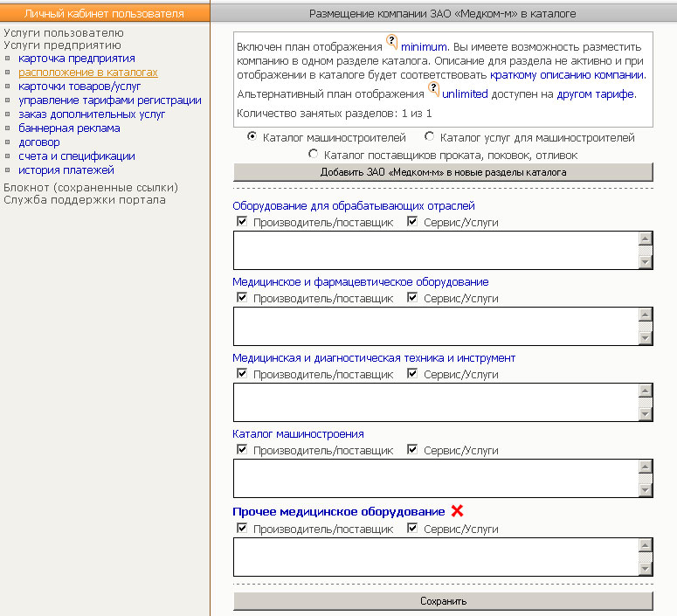Viewport: 677px width, 616px height.
Task: Open 'другом тарифе' link
Action: (596, 93)
